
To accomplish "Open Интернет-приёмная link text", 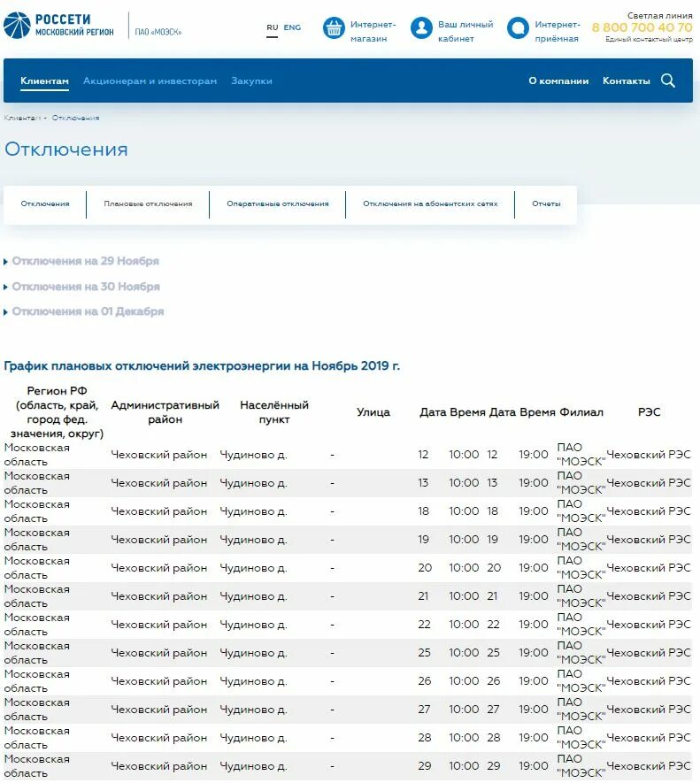I will pyautogui.click(x=558, y=32).
